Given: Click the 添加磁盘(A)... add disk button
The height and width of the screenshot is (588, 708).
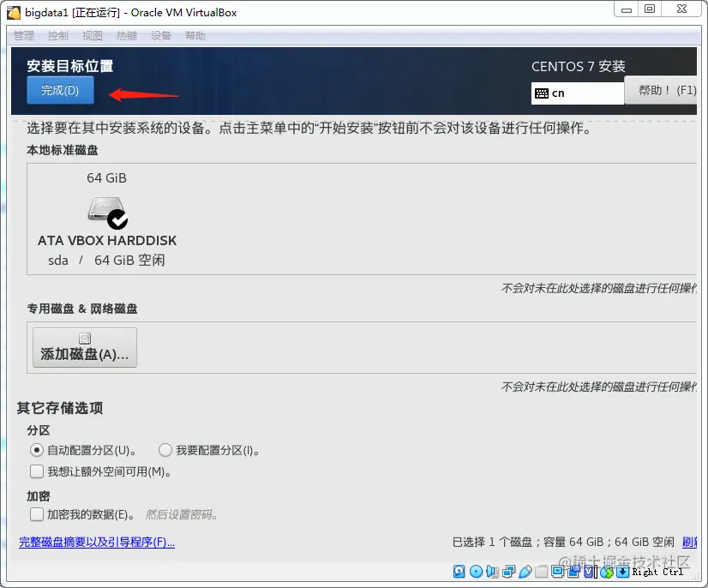Looking at the screenshot, I should click(85, 348).
